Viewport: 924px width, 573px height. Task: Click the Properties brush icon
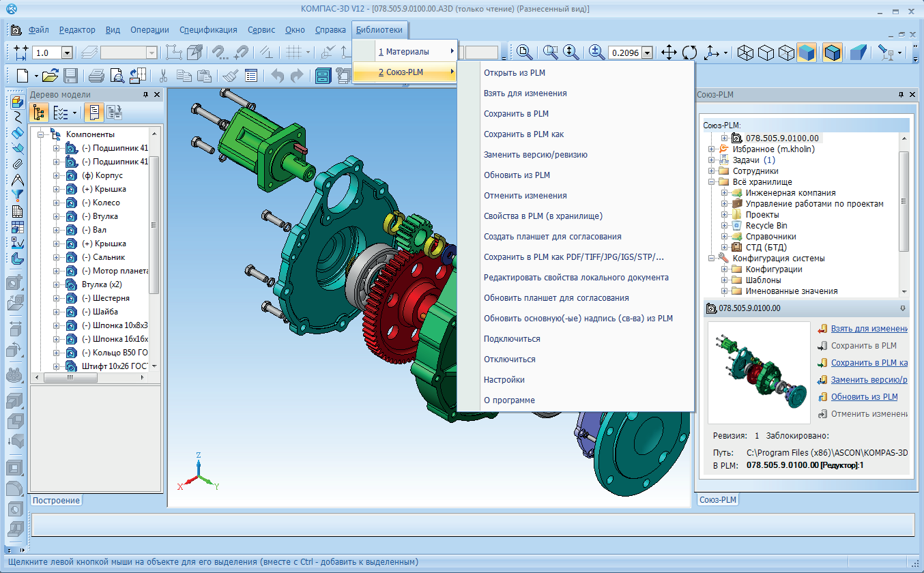[x=230, y=76]
